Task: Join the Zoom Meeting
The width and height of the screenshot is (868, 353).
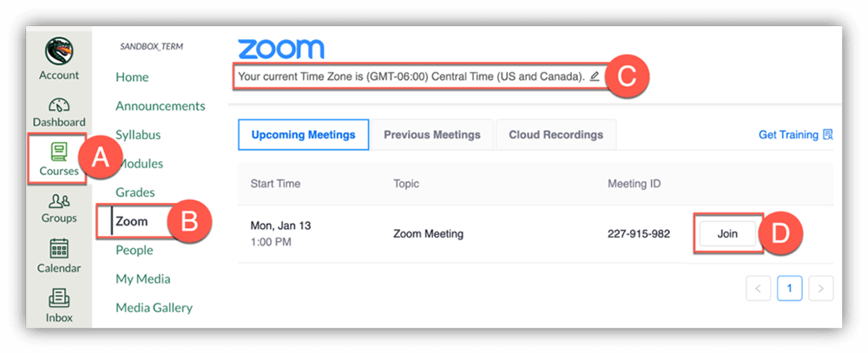Action: (727, 233)
